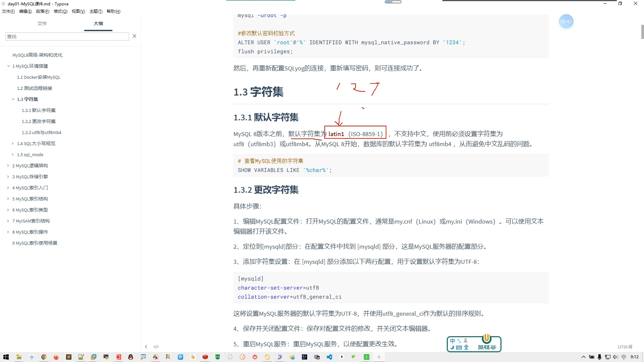
Task: Open Firefox from the taskbar
Action: [56, 357]
